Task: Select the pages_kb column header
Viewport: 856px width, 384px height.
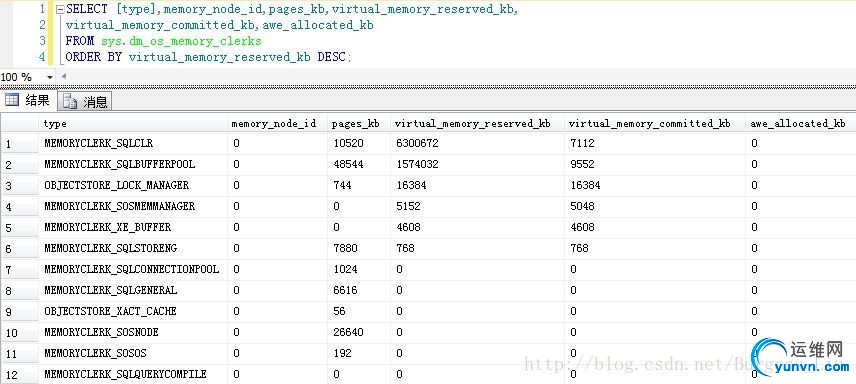Action: pyautogui.click(x=358, y=123)
